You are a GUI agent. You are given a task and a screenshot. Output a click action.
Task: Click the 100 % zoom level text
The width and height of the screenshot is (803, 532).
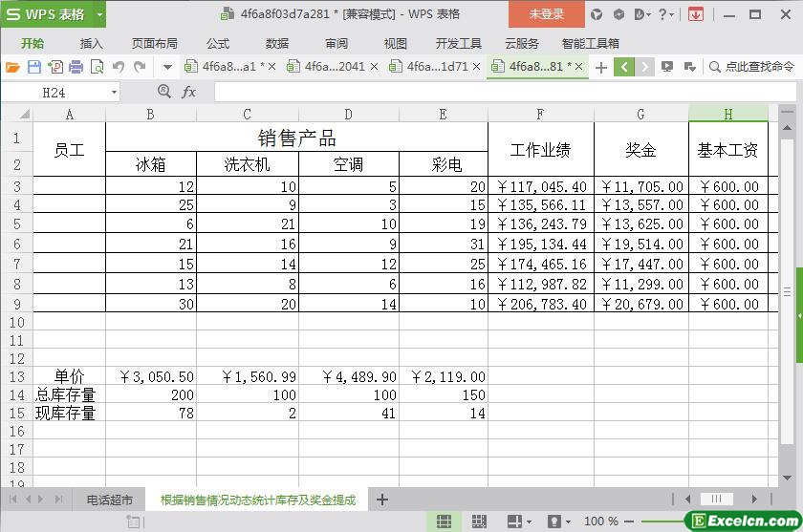tap(601, 521)
